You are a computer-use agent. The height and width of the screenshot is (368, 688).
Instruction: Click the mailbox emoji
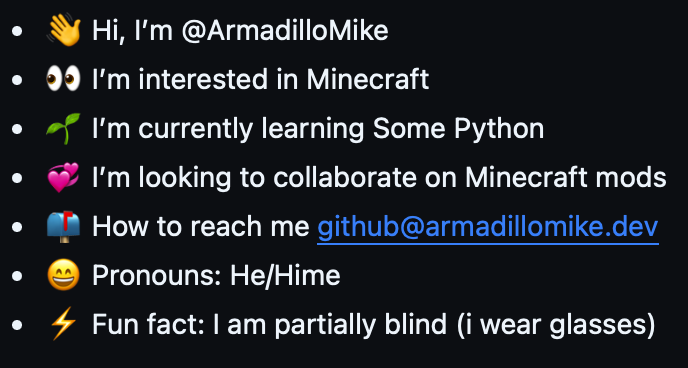pos(64,227)
